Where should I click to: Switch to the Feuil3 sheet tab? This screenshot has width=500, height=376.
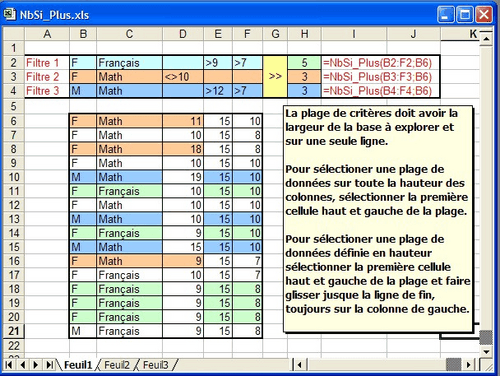tap(155, 365)
